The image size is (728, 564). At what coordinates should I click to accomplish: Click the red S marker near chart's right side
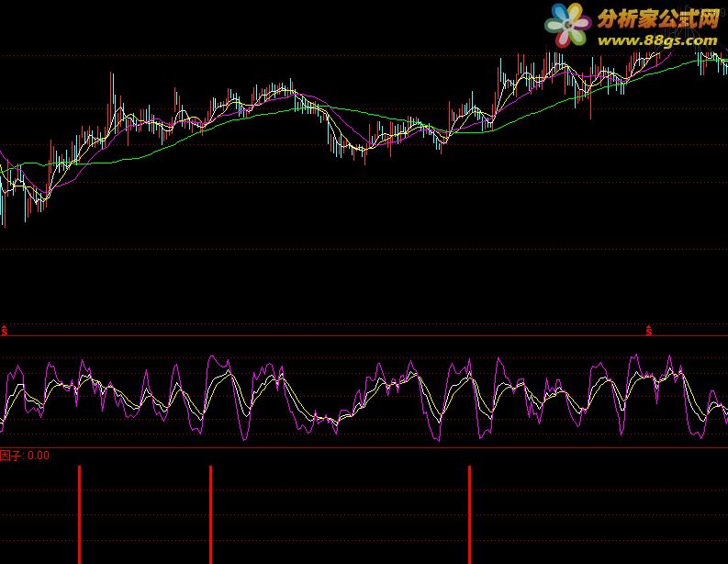click(649, 331)
